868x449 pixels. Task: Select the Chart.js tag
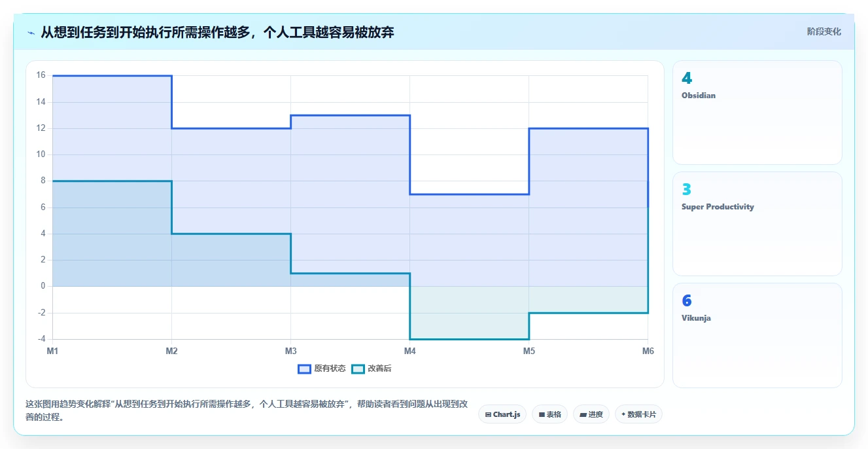coord(502,414)
